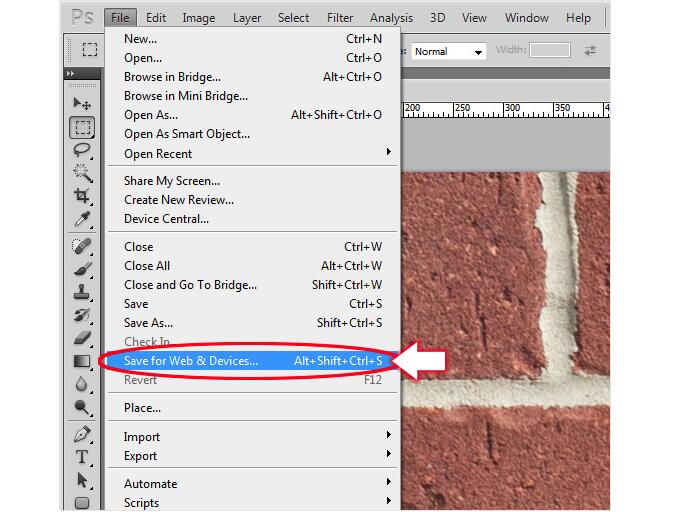
Task: Open the Style dropdown set to Normal
Action: (x=448, y=52)
